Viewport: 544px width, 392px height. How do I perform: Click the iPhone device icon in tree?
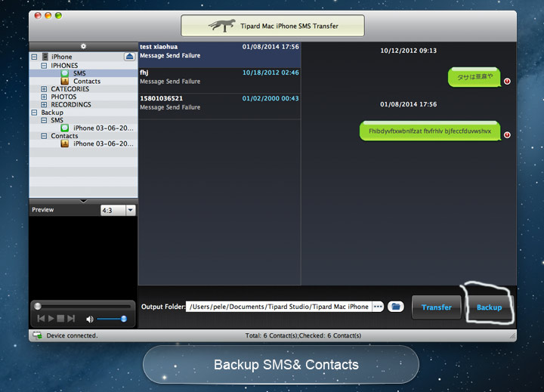(45, 57)
